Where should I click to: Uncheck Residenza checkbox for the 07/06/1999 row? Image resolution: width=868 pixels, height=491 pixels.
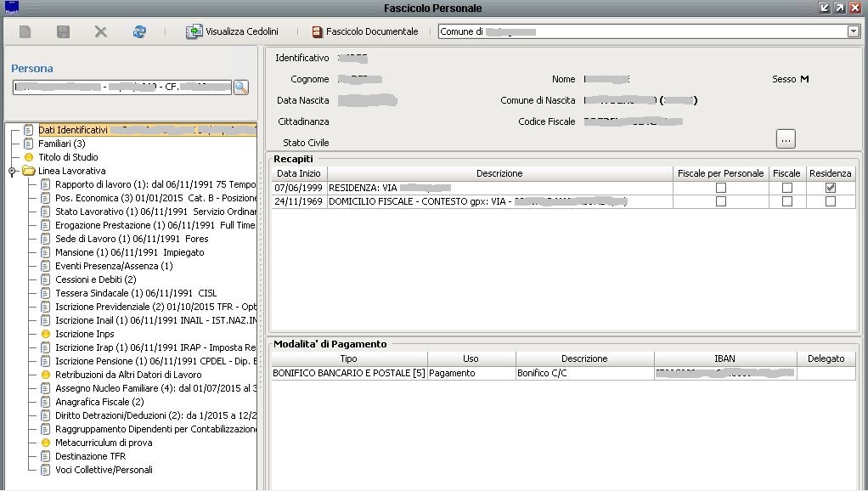pos(830,188)
